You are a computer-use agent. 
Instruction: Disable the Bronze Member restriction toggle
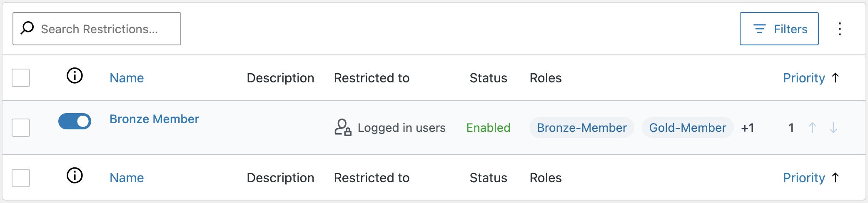pyautogui.click(x=75, y=121)
